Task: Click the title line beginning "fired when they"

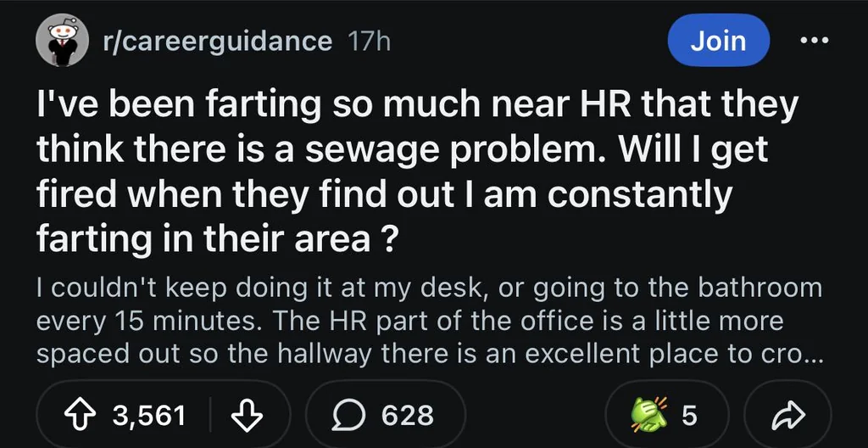Action: point(381,195)
